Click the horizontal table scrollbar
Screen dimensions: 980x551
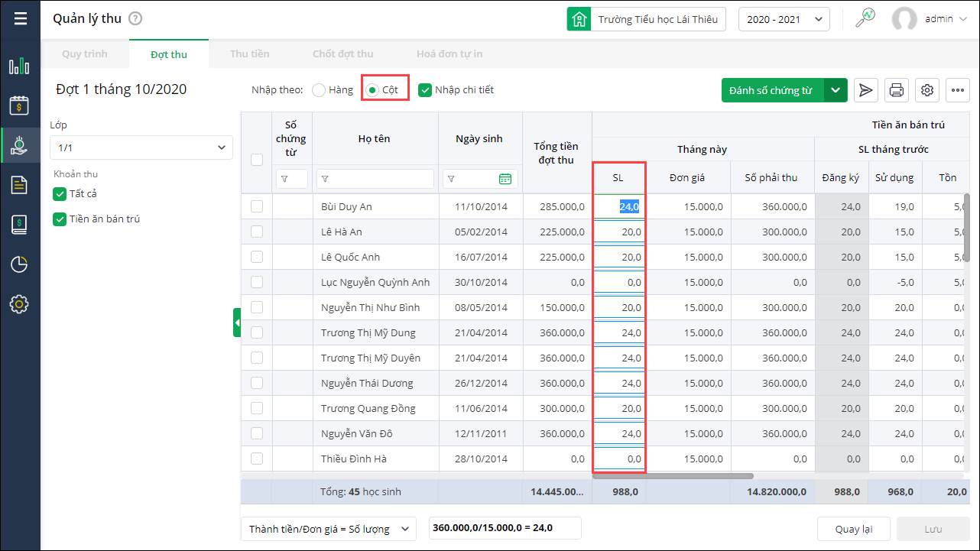673,476
